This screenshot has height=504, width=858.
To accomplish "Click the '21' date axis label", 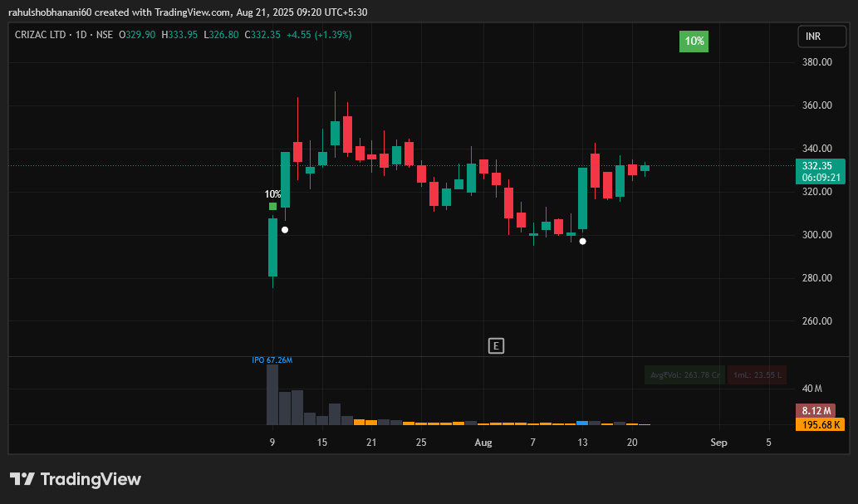I will click(371, 443).
